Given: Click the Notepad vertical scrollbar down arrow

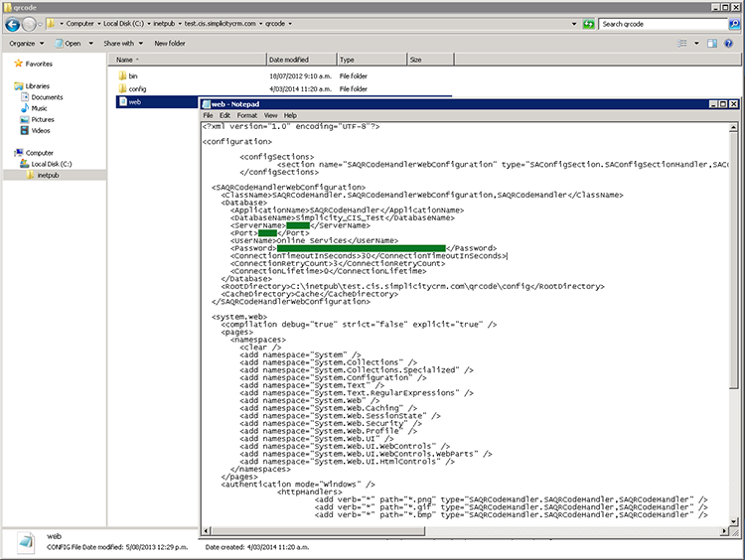Looking at the screenshot, I should [733, 521].
